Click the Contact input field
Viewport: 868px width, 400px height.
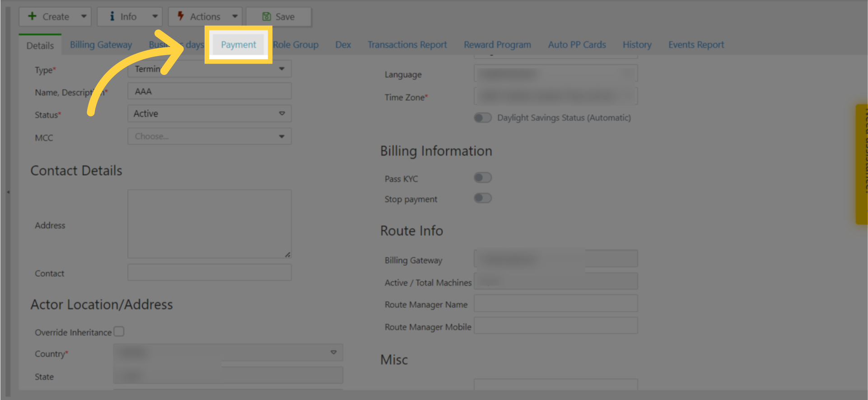tap(210, 273)
